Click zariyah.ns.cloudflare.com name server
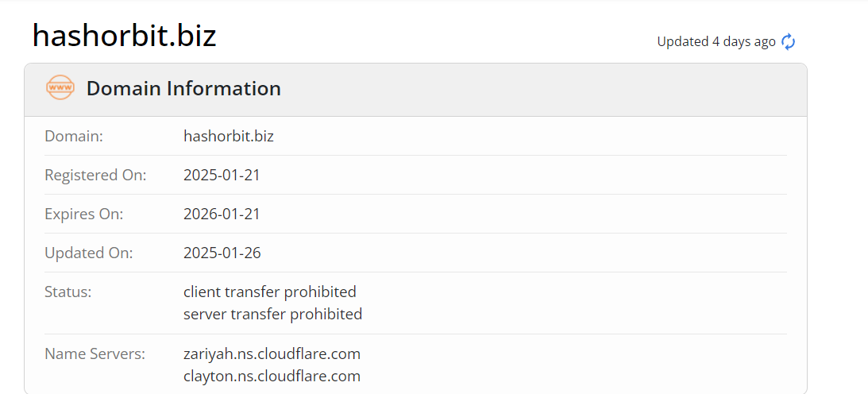The image size is (868, 394). point(272,353)
